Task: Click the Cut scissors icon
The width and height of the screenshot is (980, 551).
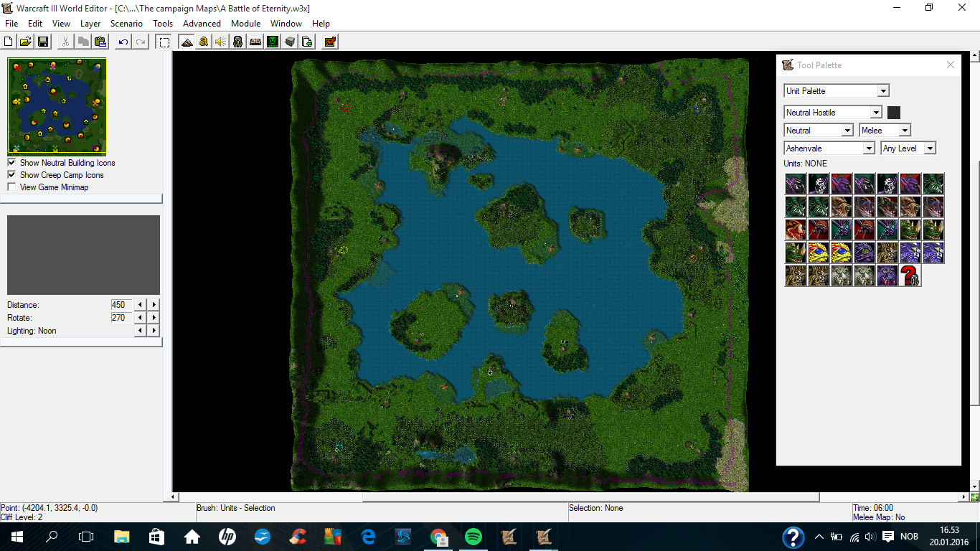Action: click(x=65, y=42)
